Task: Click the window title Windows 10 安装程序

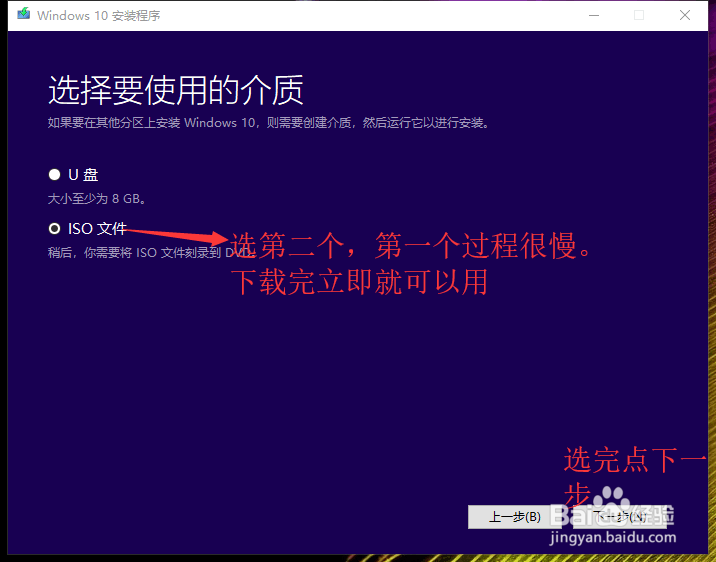Action: click(x=99, y=16)
